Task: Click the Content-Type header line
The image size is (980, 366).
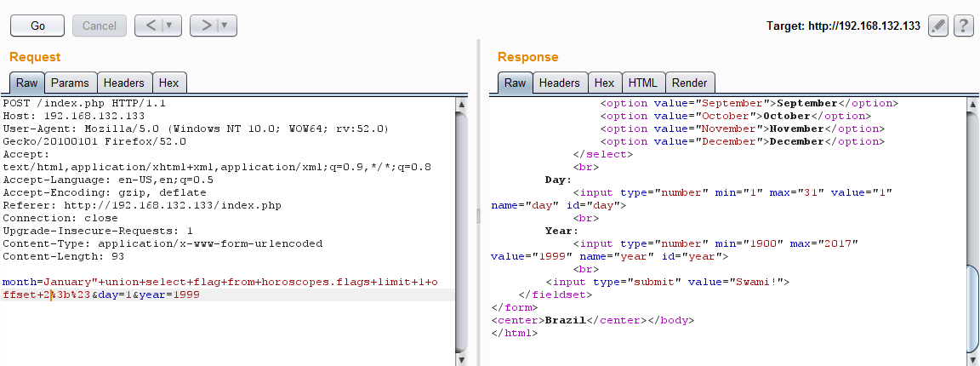Action: (x=162, y=243)
